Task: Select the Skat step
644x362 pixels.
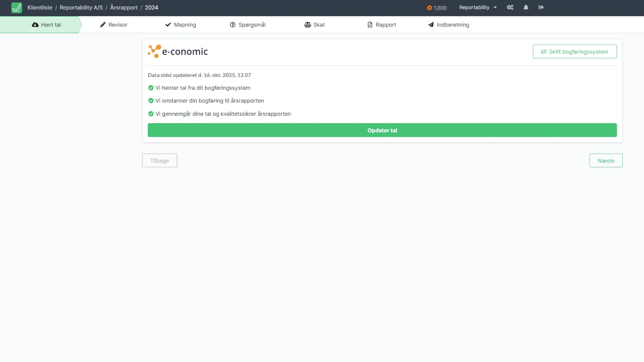Action: [x=314, y=25]
